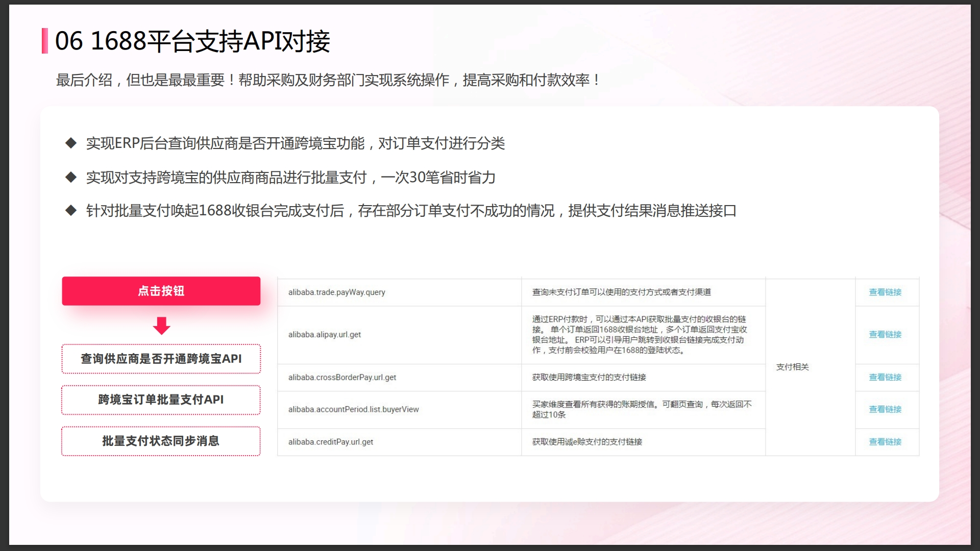Click the diamond bullet icon before the 1688收银台 line
This screenshot has height=551, width=980.
[70, 210]
